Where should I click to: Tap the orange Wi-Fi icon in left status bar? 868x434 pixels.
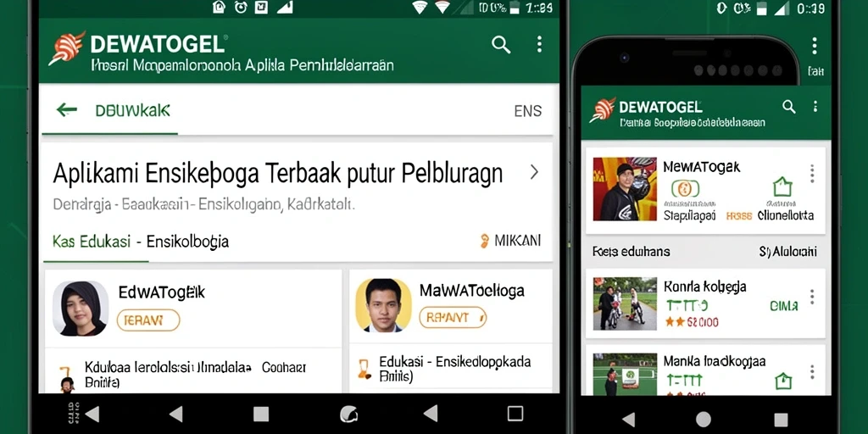(442, 7)
